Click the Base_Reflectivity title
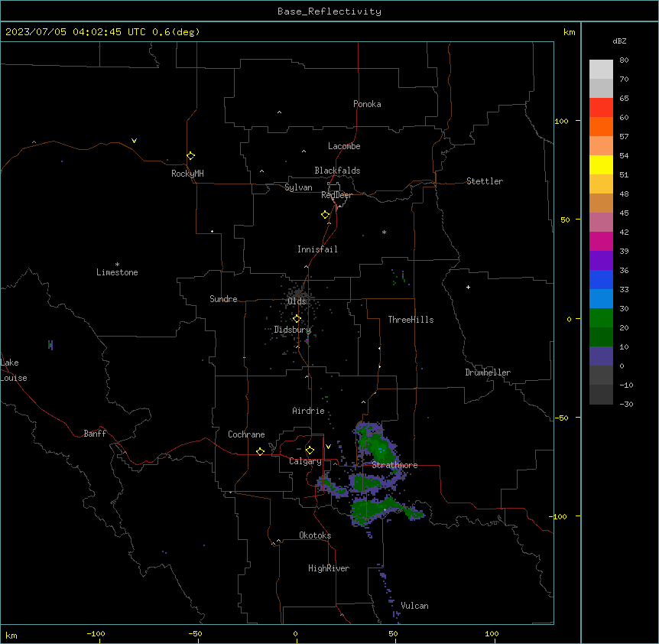 329,11
